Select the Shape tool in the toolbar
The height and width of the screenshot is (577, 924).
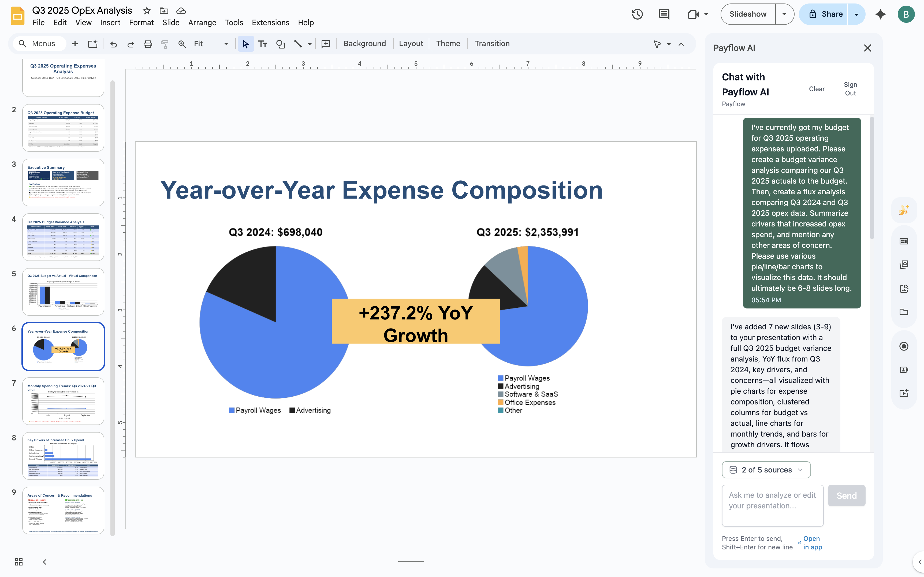[x=281, y=43]
